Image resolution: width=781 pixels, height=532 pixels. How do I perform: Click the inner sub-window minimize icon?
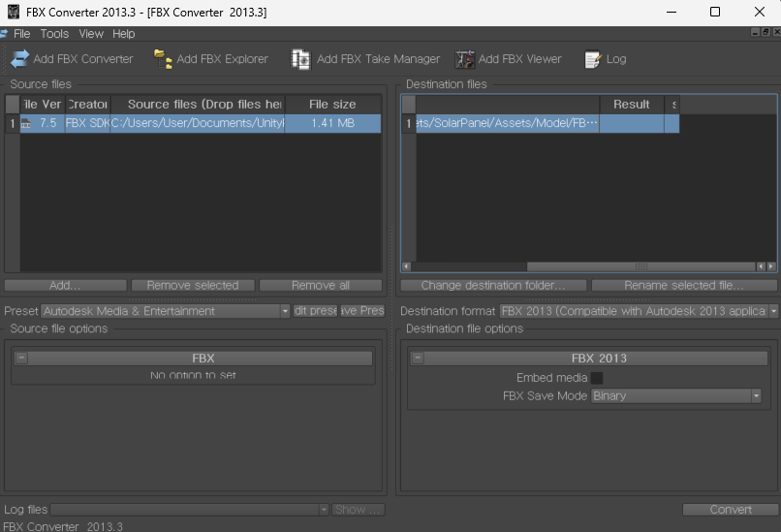(x=755, y=32)
